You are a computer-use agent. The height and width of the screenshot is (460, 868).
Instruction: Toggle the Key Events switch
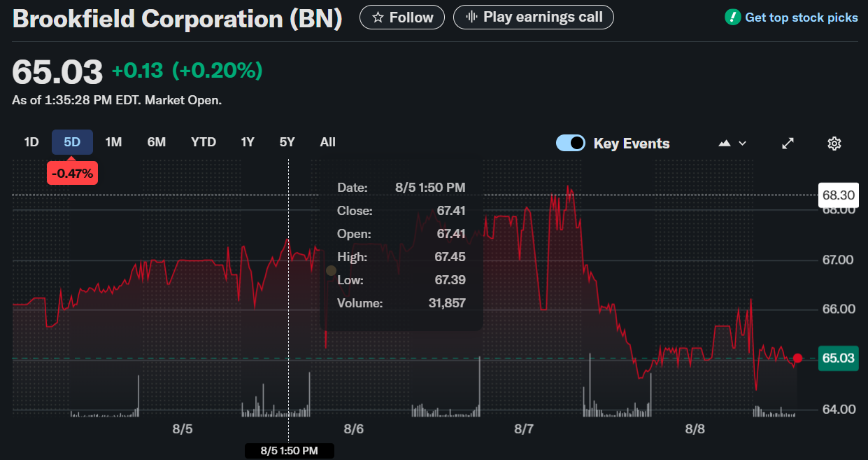coord(571,143)
